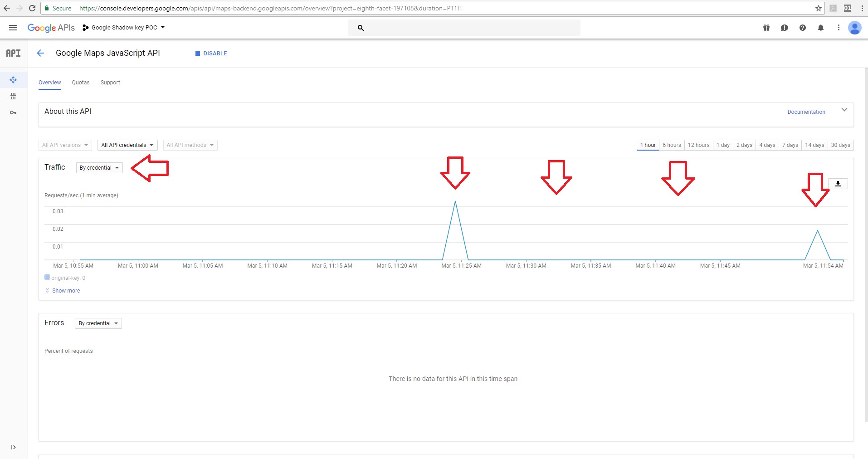Click the 'Percent of requests' label
This screenshot has height=459, width=868.
68,351
